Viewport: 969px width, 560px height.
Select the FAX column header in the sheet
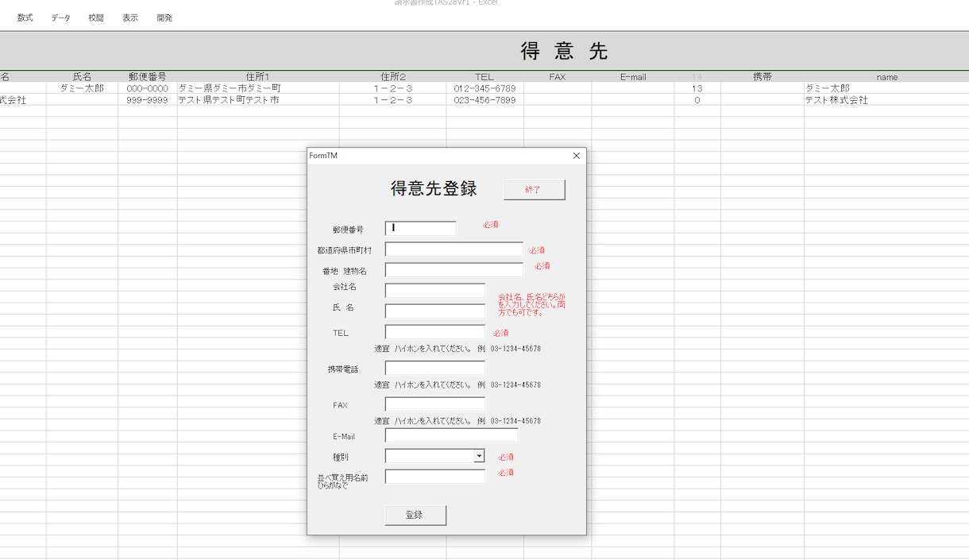click(x=558, y=77)
